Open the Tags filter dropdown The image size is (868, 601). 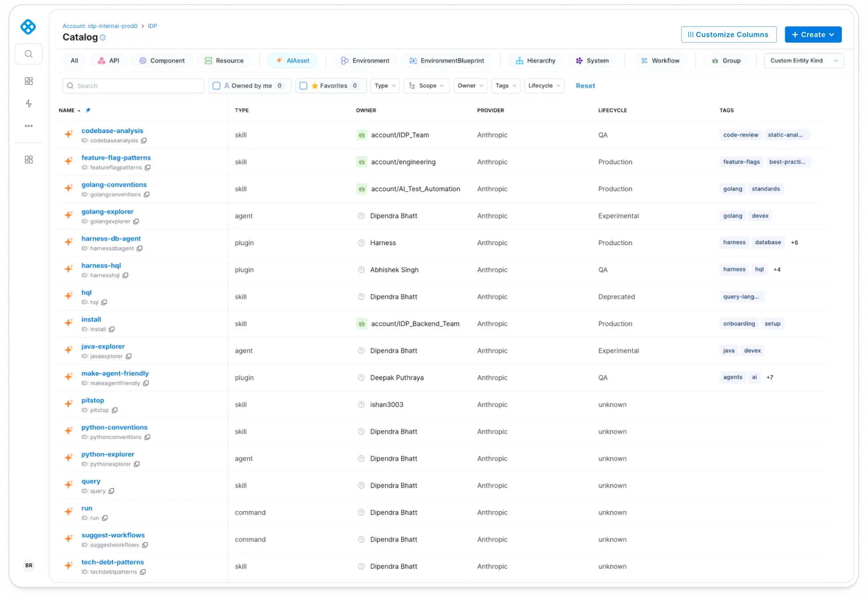pyautogui.click(x=506, y=86)
